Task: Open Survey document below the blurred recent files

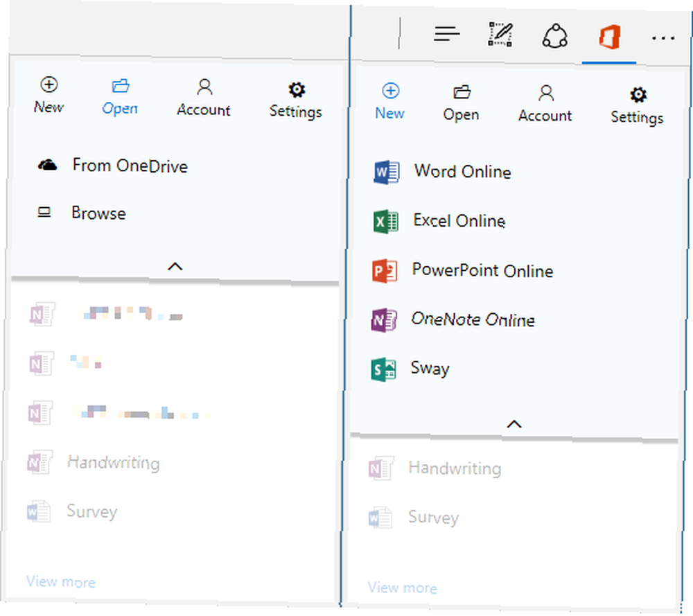Action: click(x=72, y=511)
